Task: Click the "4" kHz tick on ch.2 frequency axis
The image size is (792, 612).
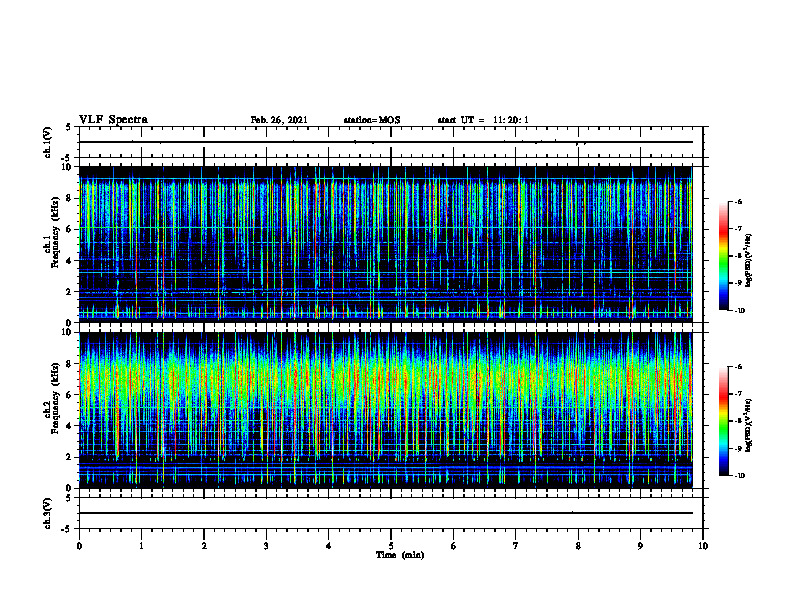Action: [71, 426]
